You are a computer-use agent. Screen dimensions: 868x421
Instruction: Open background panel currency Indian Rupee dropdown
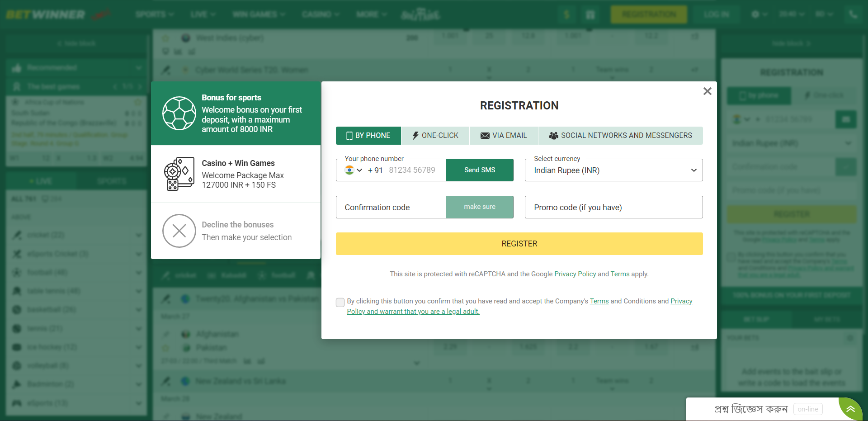pos(792,143)
